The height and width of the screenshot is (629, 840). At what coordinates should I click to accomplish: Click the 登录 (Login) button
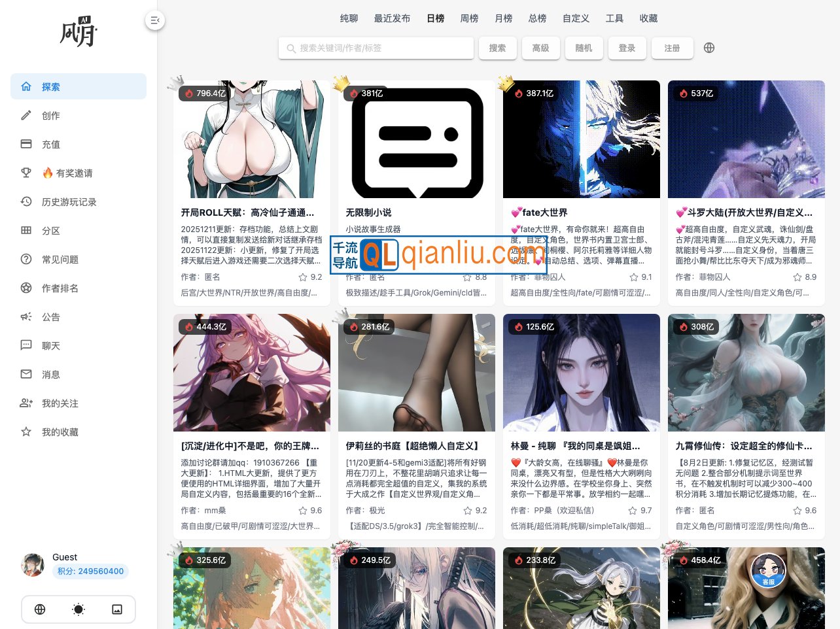point(627,47)
